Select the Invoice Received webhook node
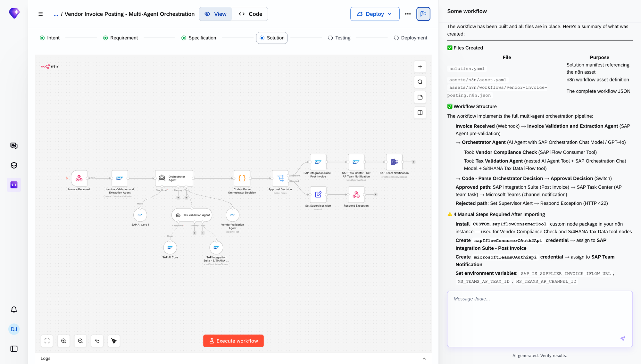Screen dimensions: 641x364 point(79,178)
